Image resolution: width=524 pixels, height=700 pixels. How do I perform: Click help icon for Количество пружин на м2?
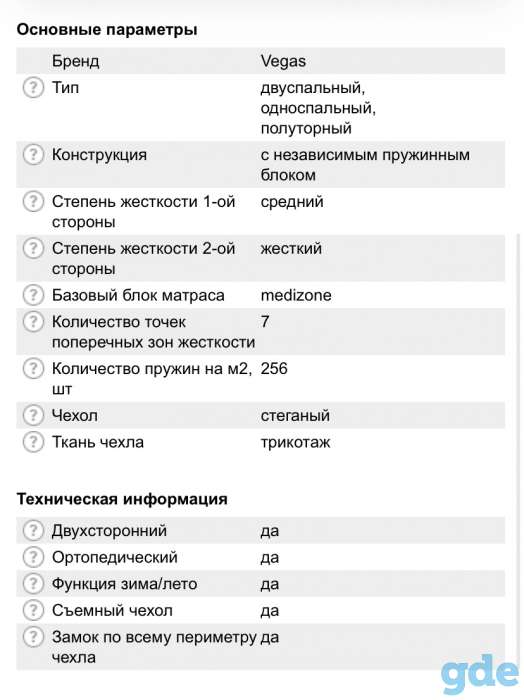[33, 369]
